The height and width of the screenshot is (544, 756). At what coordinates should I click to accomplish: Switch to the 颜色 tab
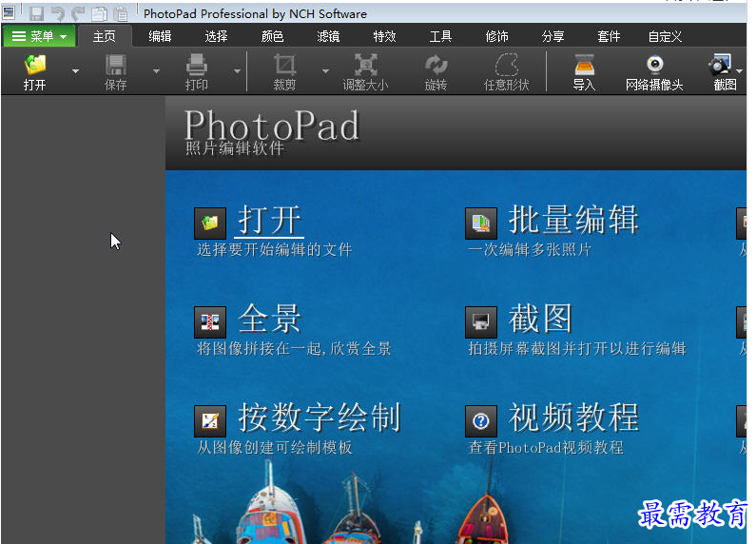click(x=272, y=36)
